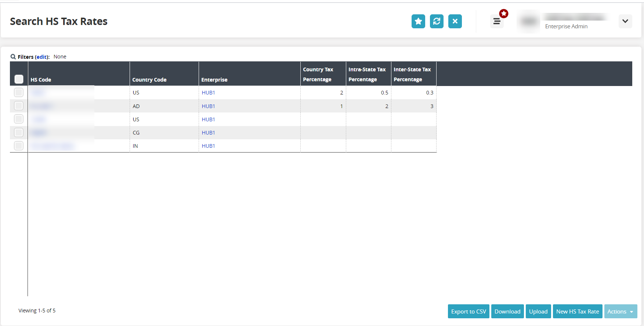
Task: Click the red notification star badge
Action: coord(504,14)
